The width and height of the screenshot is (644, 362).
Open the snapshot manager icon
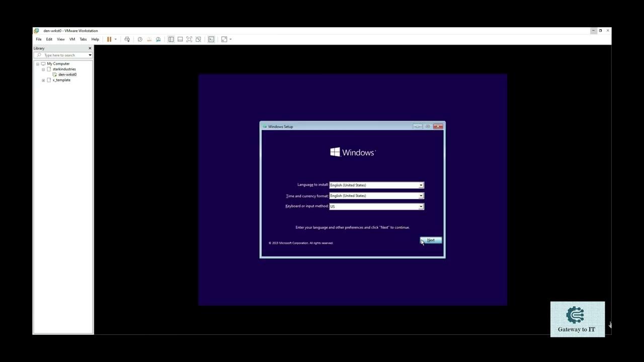[x=158, y=39]
